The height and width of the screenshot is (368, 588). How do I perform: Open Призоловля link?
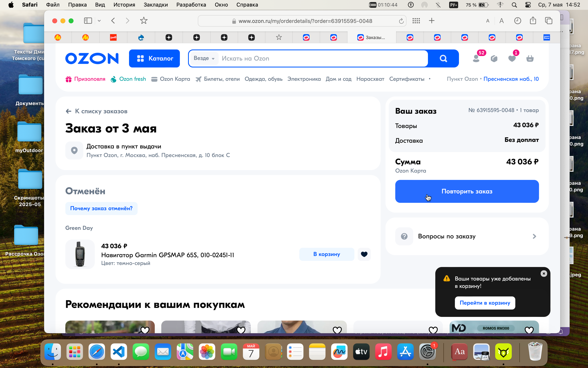point(86,79)
